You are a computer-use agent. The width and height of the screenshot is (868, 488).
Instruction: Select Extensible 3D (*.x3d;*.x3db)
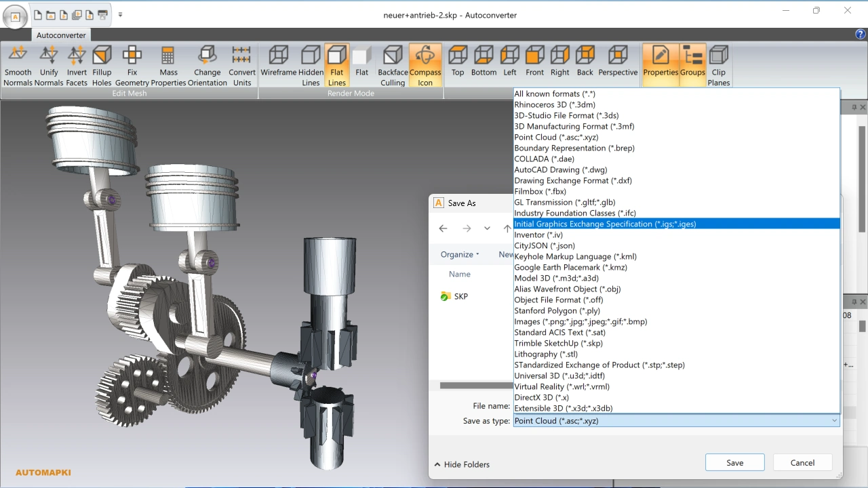[x=676, y=408]
